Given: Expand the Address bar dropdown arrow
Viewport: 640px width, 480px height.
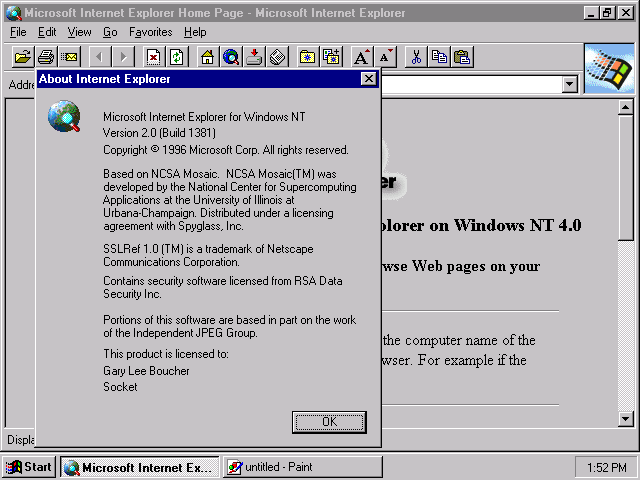Looking at the screenshot, I should (x=569, y=84).
